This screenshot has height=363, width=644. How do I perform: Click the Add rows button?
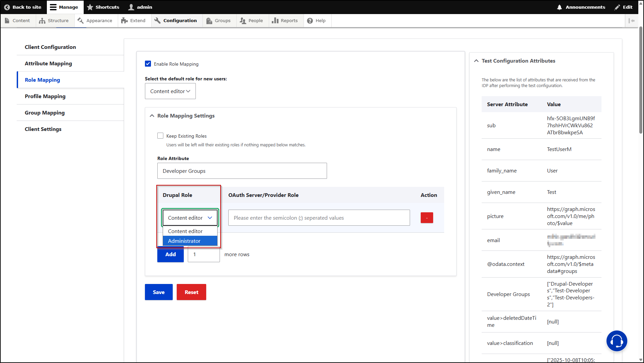[170, 254]
